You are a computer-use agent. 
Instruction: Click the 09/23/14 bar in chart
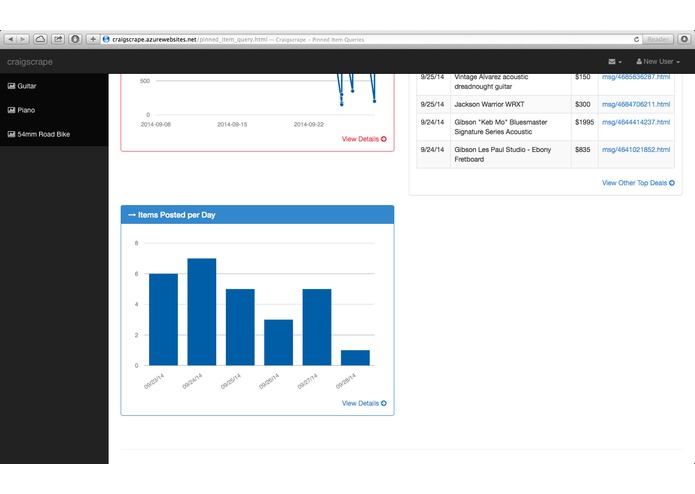tap(163, 319)
